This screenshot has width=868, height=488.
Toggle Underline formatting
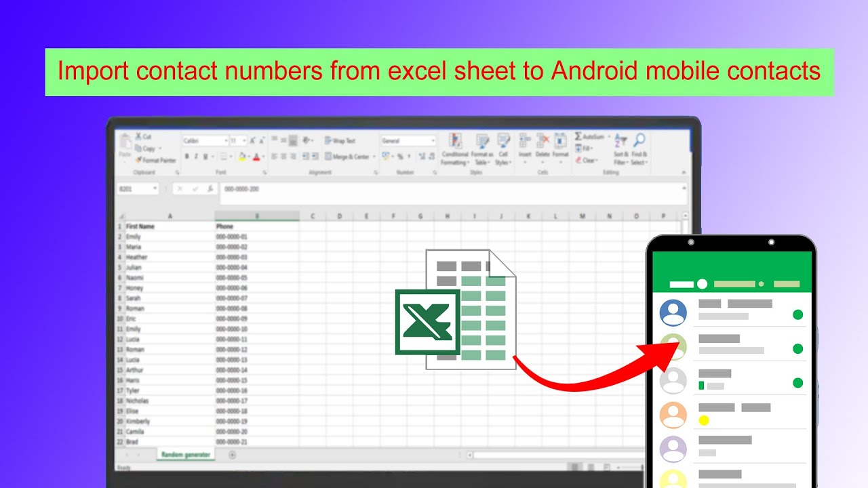205,157
